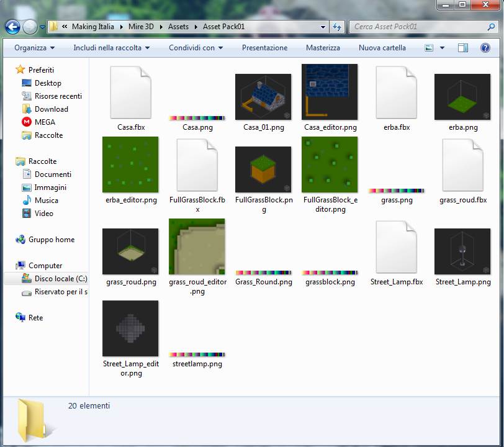Open Raccolte under Preferiti
This screenshot has height=447, width=504.
49,135
